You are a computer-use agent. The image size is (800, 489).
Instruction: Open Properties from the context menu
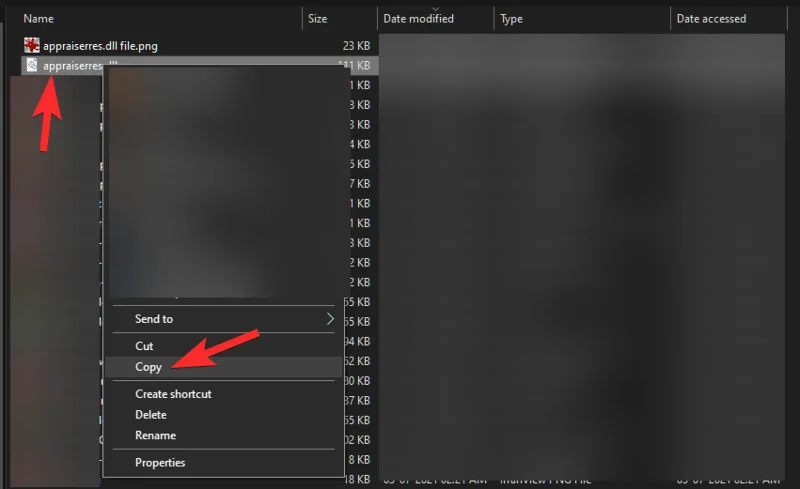[223, 462]
